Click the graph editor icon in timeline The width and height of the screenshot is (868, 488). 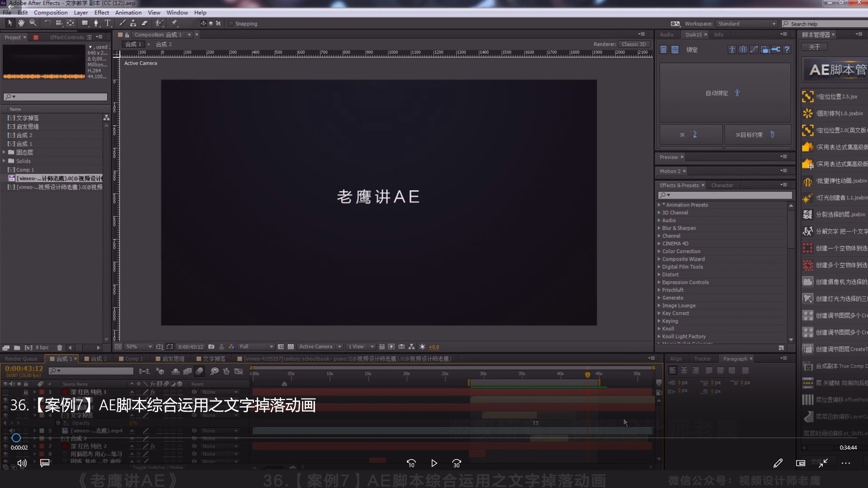(239, 371)
